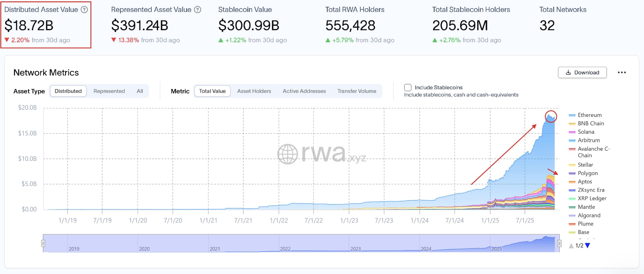Go to next legend page arrow
Screen dimensions: 644x274
coord(587,246)
